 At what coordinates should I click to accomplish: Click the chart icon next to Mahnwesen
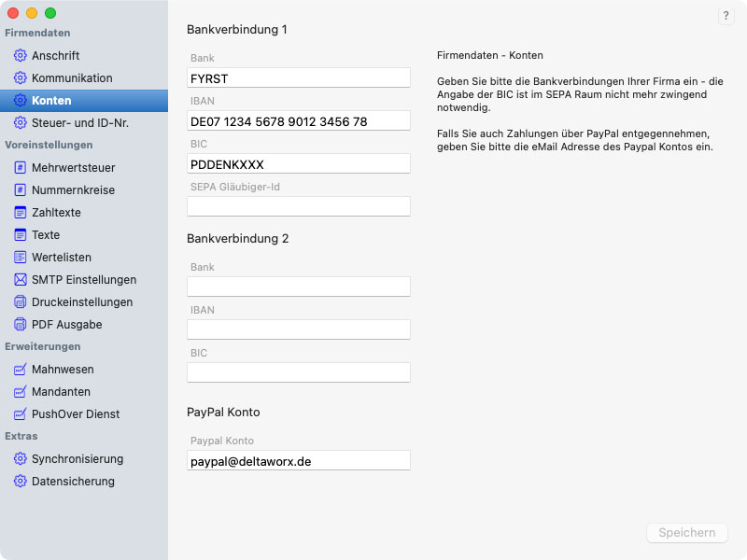20,370
